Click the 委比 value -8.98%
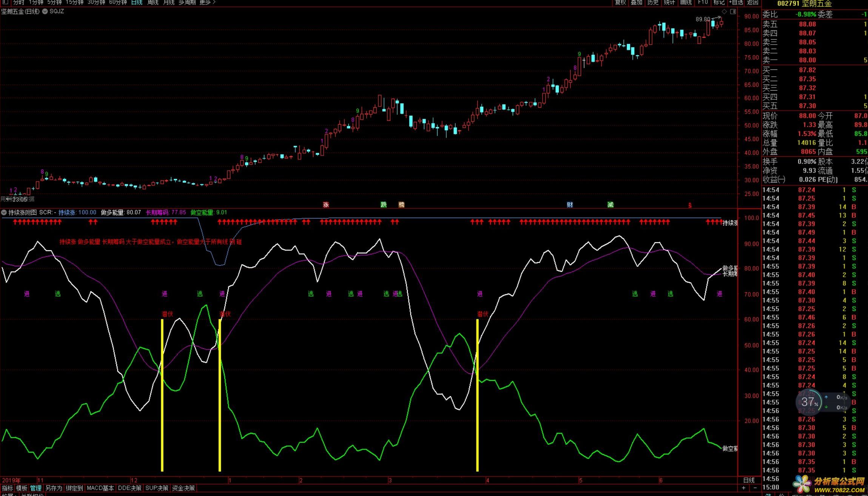Viewport: 868px width, 496px height. point(805,14)
